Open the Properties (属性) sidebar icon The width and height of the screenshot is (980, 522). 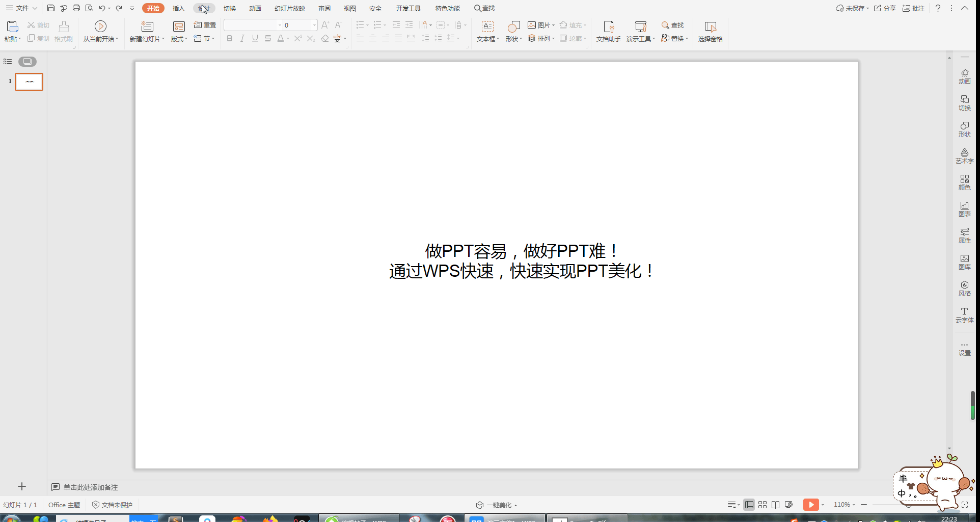point(965,236)
